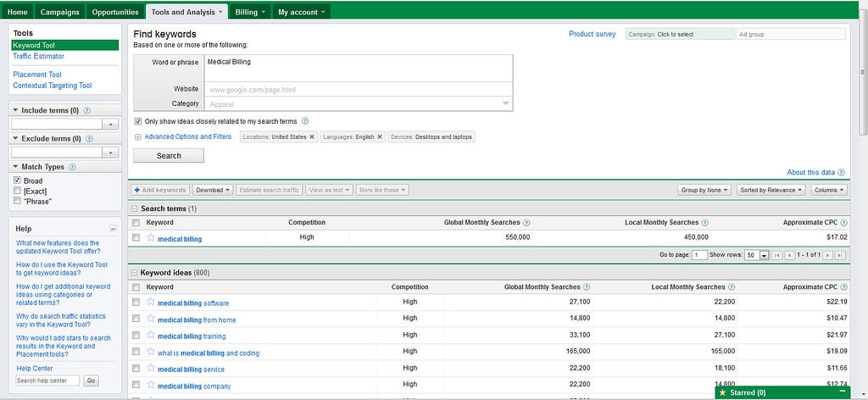Go to next page arrow in pagination

828,255
